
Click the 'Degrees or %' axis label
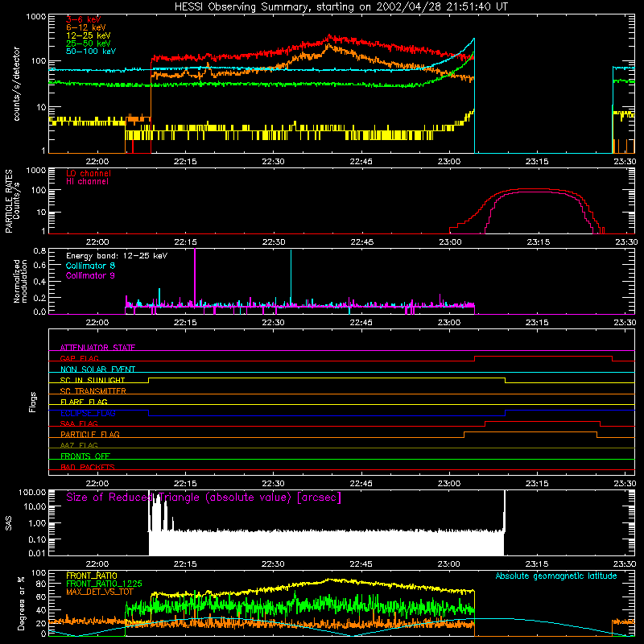pos(21,603)
